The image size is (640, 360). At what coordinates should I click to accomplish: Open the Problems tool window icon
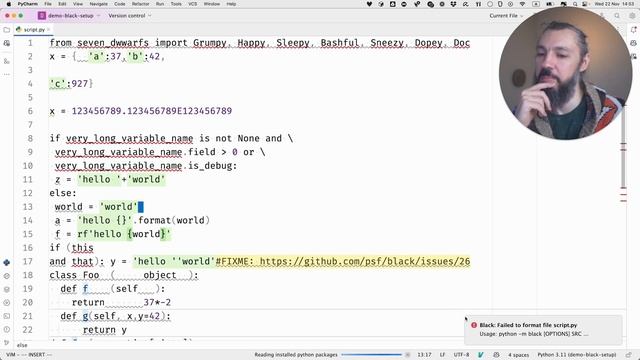(x=7, y=329)
